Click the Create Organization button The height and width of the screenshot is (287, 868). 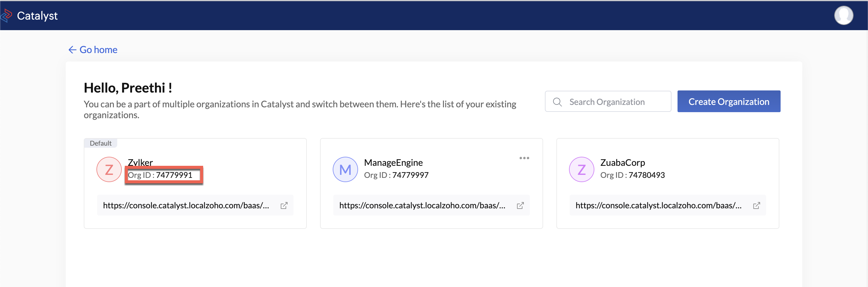pyautogui.click(x=728, y=101)
